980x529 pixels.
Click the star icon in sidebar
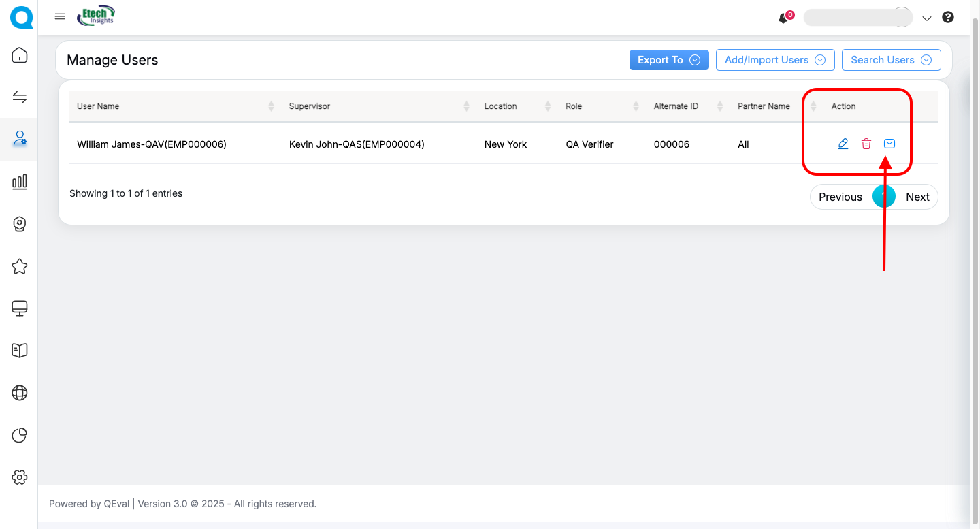coord(20,266)
